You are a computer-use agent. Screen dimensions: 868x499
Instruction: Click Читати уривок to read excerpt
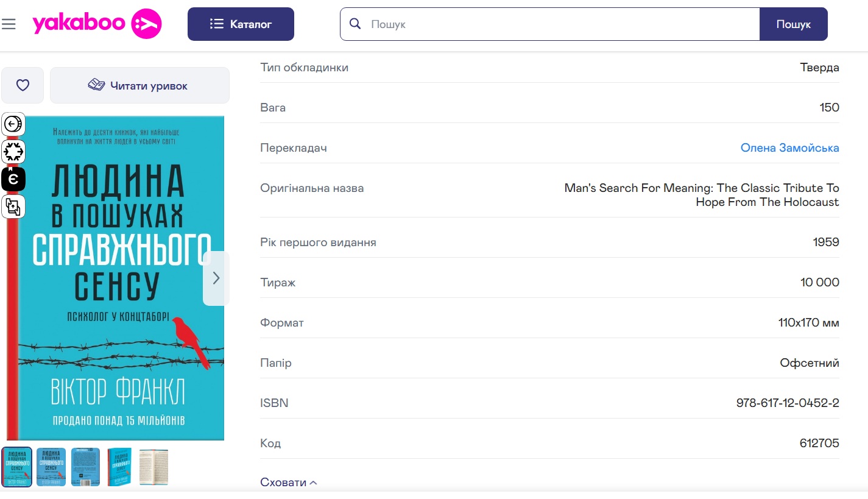click(139, 85)
